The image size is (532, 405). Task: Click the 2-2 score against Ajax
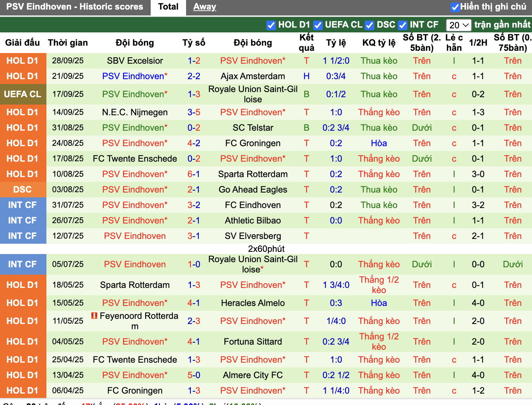click(x=194, y=76)
